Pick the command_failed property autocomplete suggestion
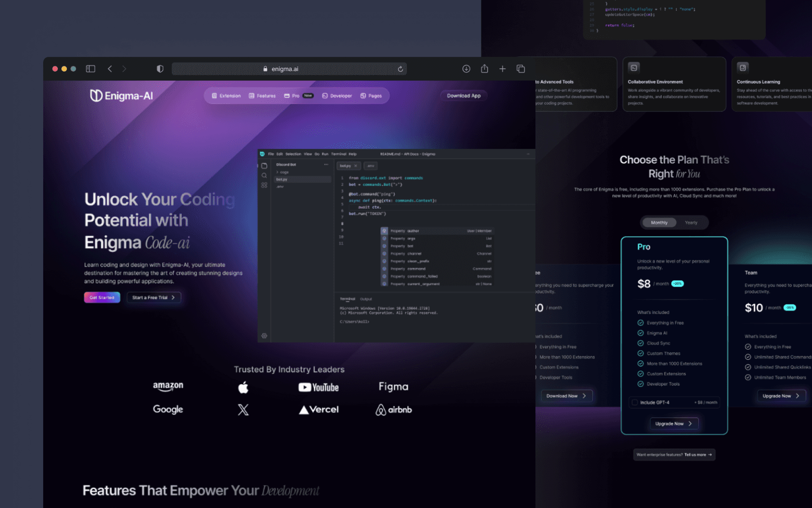 click(436, 276)
